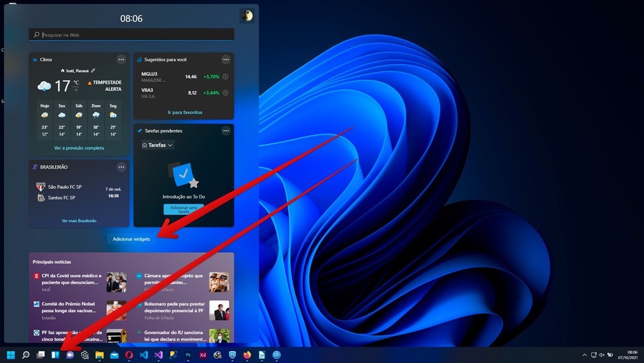Click TEMPESTADE ALERTA weather warning

click(104, 86)
